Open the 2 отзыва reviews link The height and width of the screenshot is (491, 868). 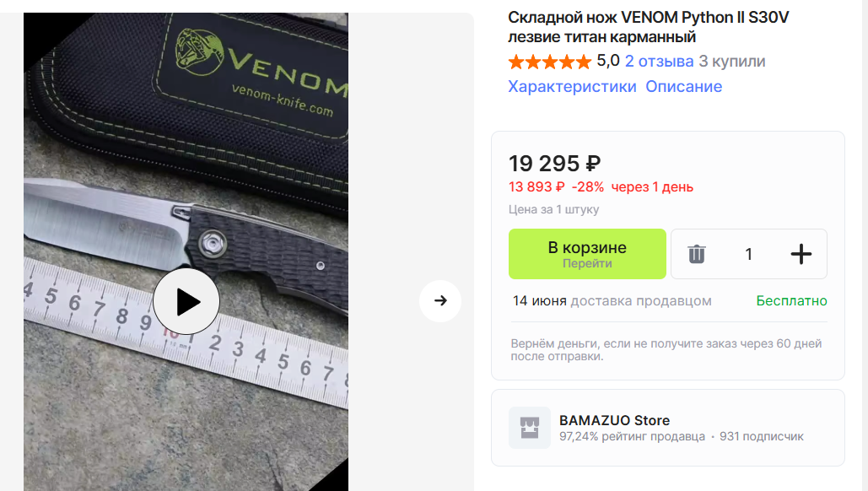[x=659, y=61]
